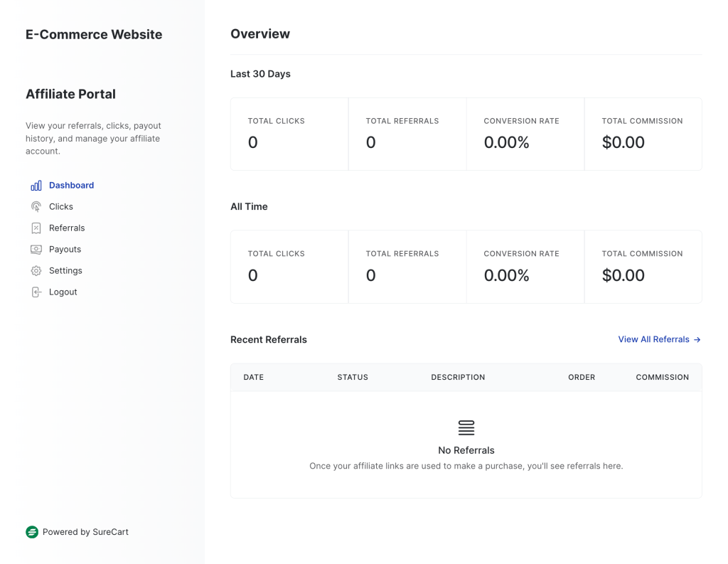
Task: Click the Powered by SureCart link
Action: [85, 531]
